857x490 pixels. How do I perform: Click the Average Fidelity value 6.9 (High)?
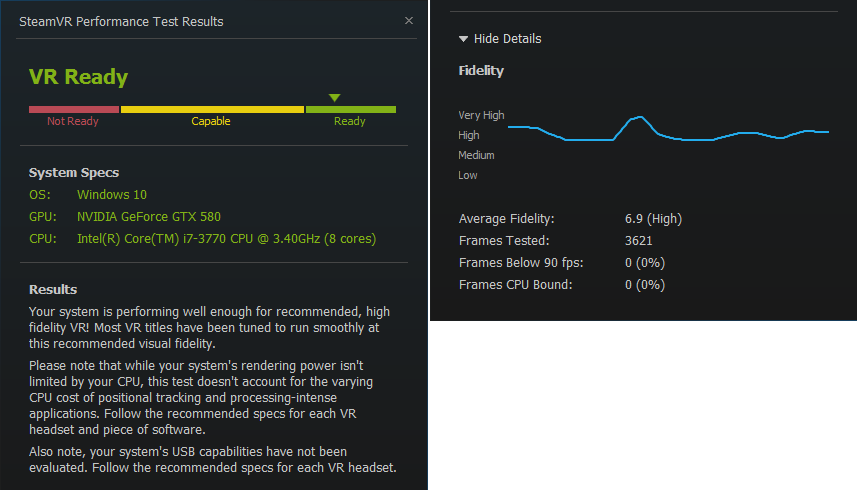(653, 219)
